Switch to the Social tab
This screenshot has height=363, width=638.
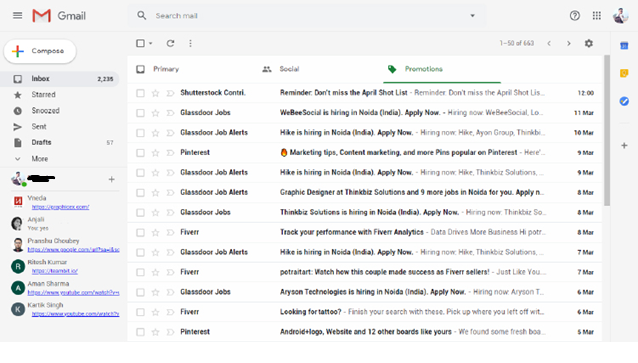(x=289, y=69)
